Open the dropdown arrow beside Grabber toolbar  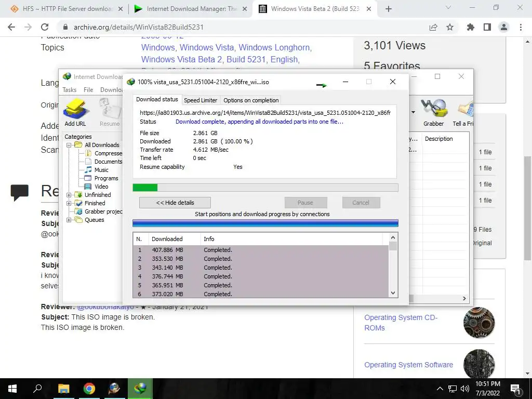pyautogui.click(x=413, y=112)
